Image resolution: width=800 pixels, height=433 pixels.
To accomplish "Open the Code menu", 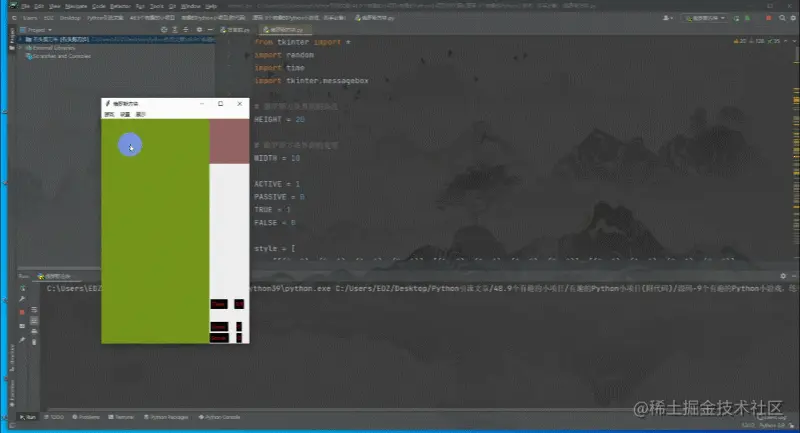I will [98, 6].
